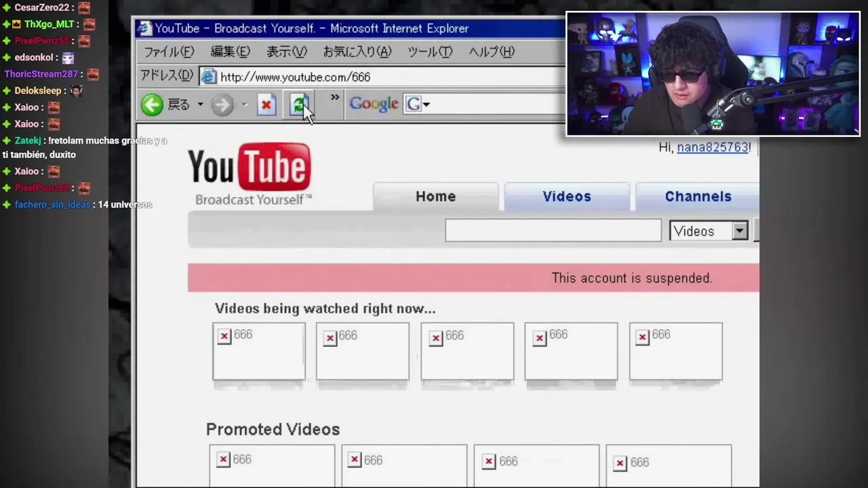
Task: Click the YouTube search text field
Action: 553,230
